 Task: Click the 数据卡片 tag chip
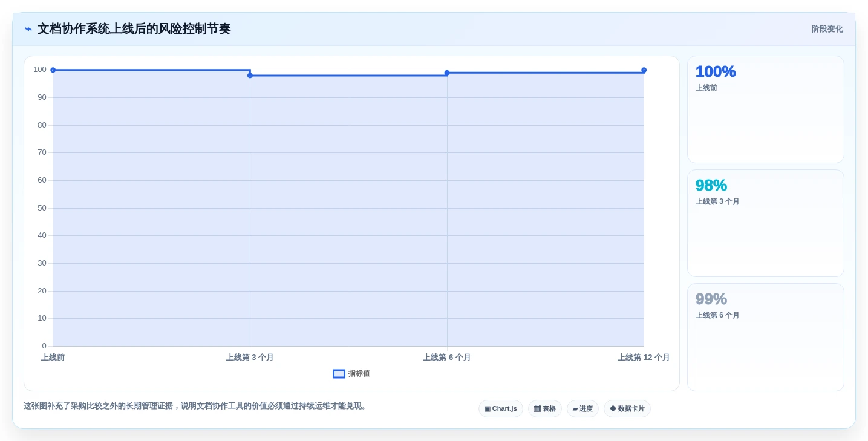pos(627,409)
